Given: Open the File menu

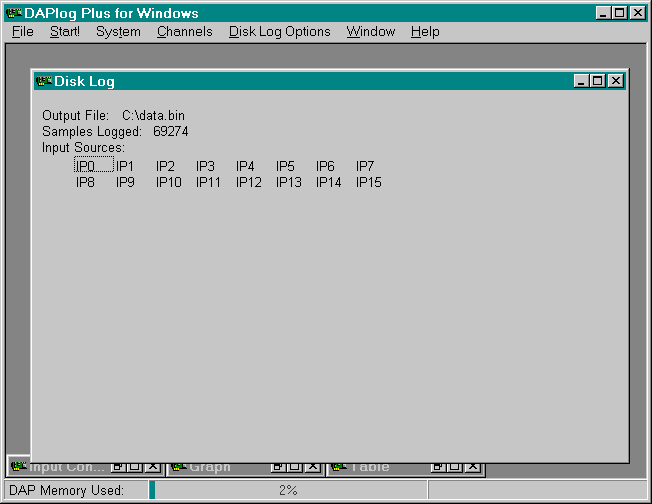Looking at the screenshot, I should pyautogui.click(x=22, y=32).
